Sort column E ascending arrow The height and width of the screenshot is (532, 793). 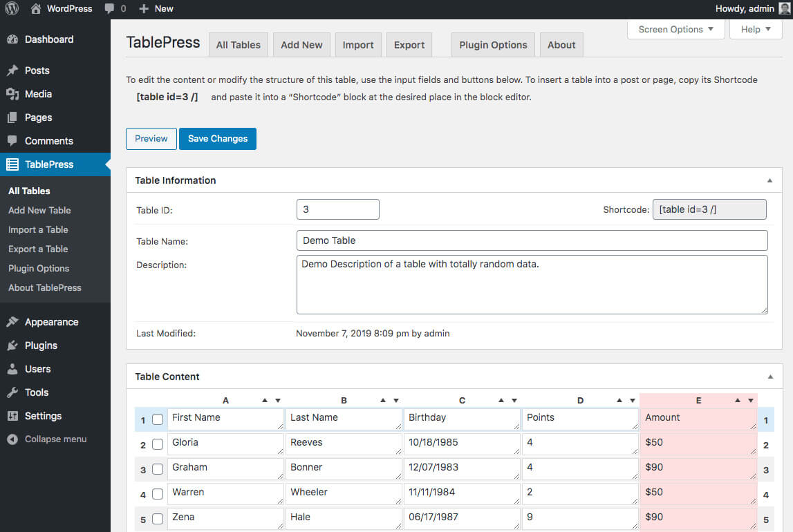(738, 400)
